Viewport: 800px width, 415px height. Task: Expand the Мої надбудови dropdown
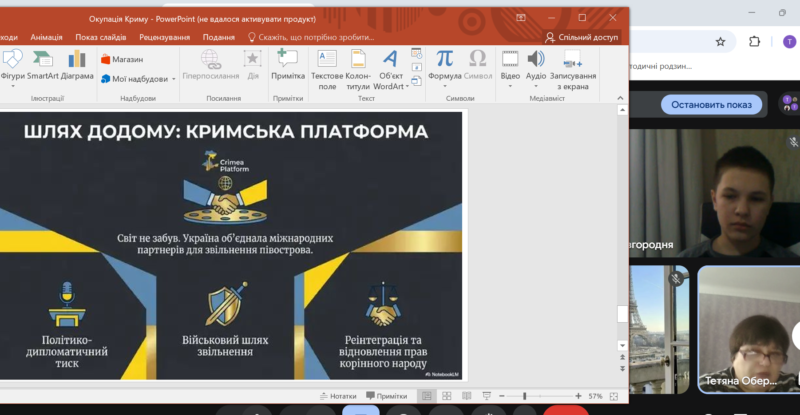pyautogui.click(x=174, y=78)
